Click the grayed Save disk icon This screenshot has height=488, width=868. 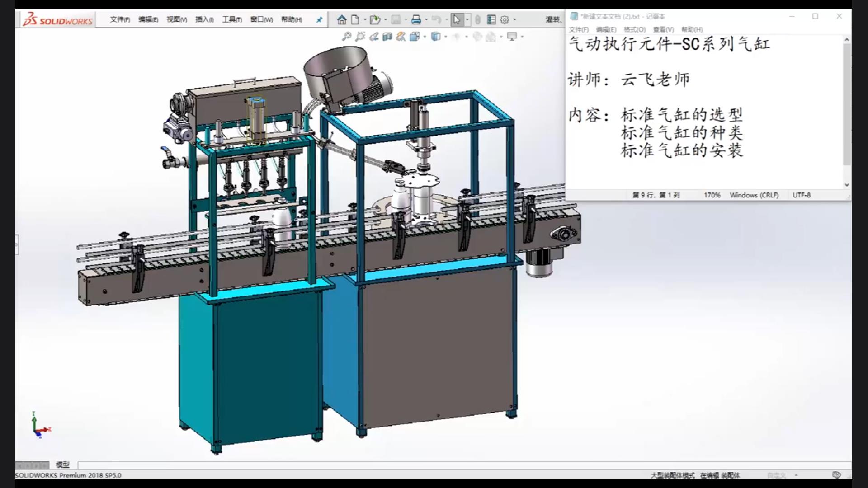396,20
